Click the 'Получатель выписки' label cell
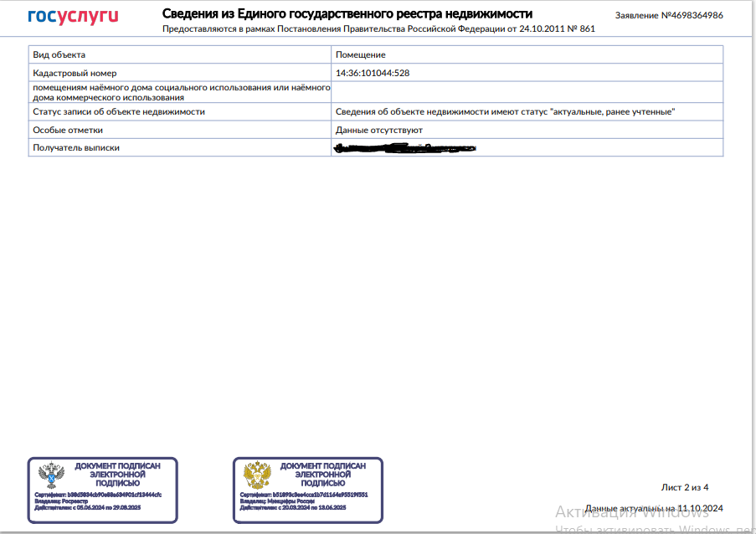Screen dimensions: 756x534 (180, 148)
